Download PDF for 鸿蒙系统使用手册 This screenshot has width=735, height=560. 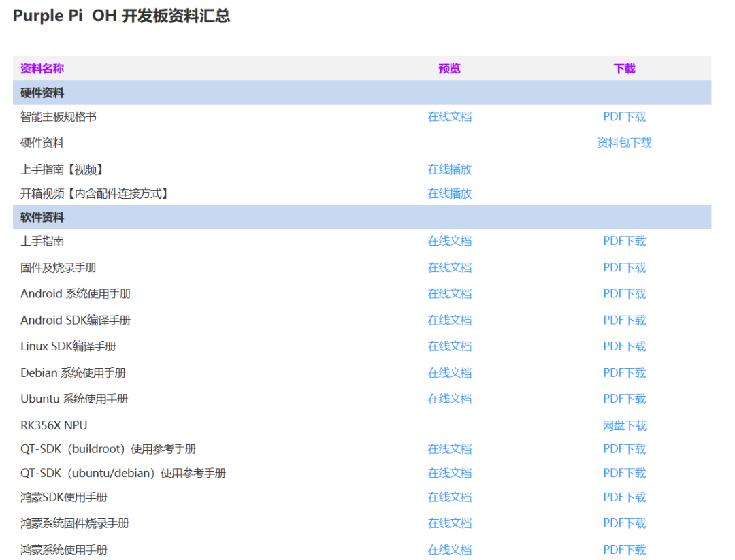(x=624, y=550)
